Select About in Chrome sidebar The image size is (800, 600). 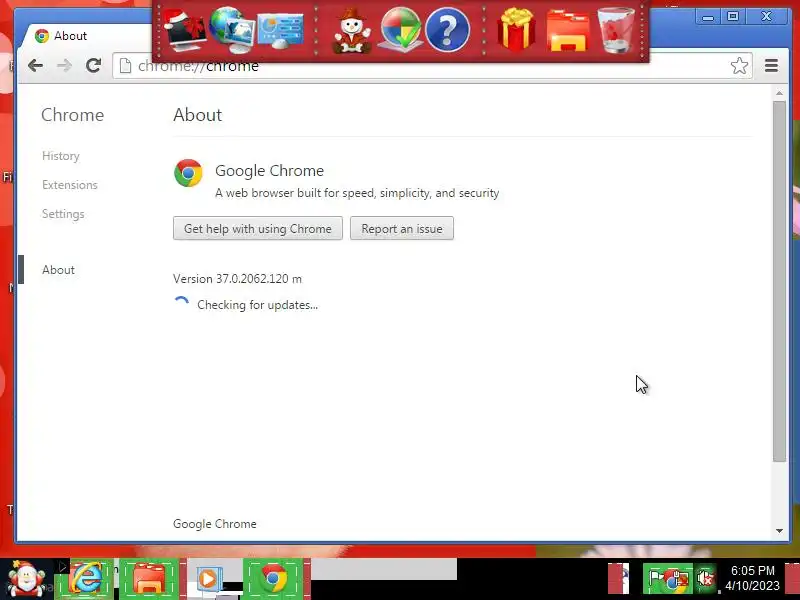pyautogui.click(x=58, y=270)
